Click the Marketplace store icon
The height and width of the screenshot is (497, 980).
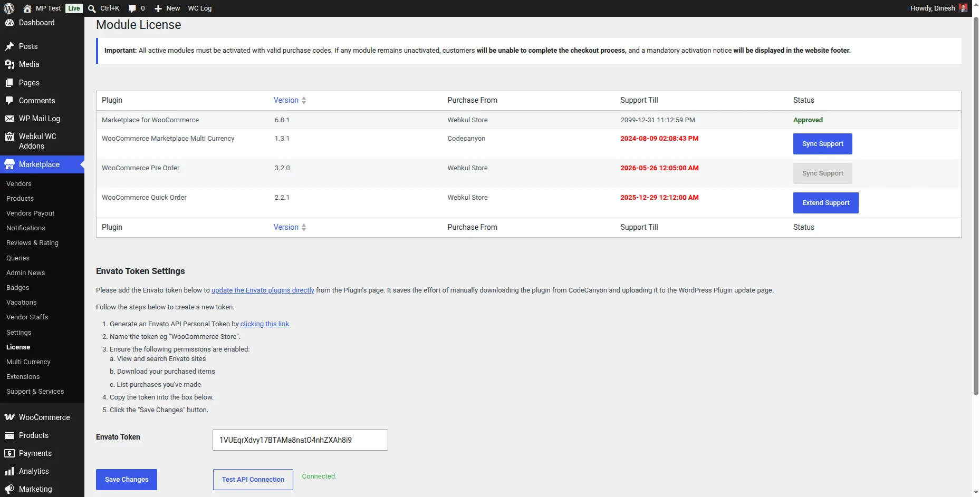[9, 164]
